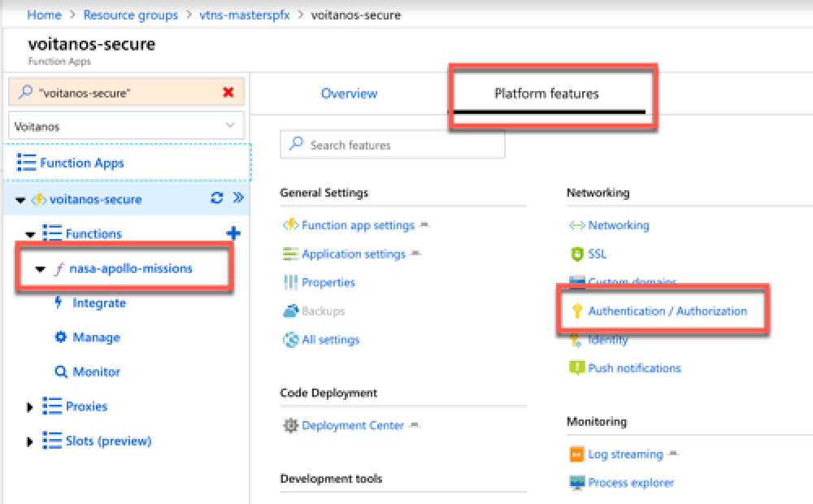
Task: Click the Push notifications icon
Action: [576, 367]
